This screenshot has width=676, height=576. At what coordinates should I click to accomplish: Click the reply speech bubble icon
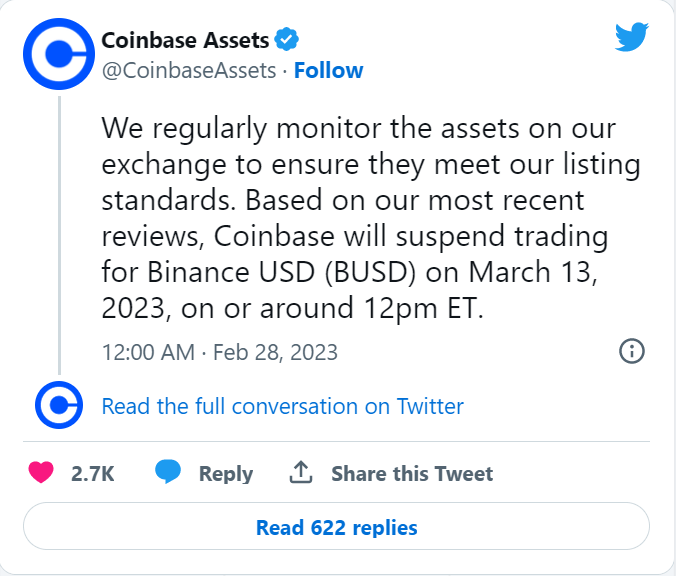tap(169, 473)
